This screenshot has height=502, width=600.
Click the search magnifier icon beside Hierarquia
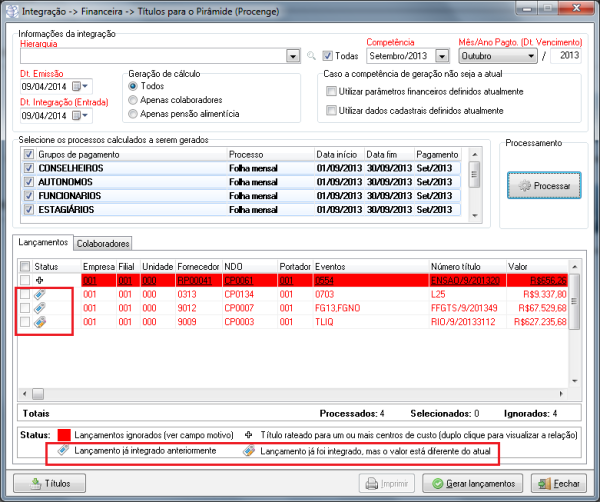coord(312,56)
